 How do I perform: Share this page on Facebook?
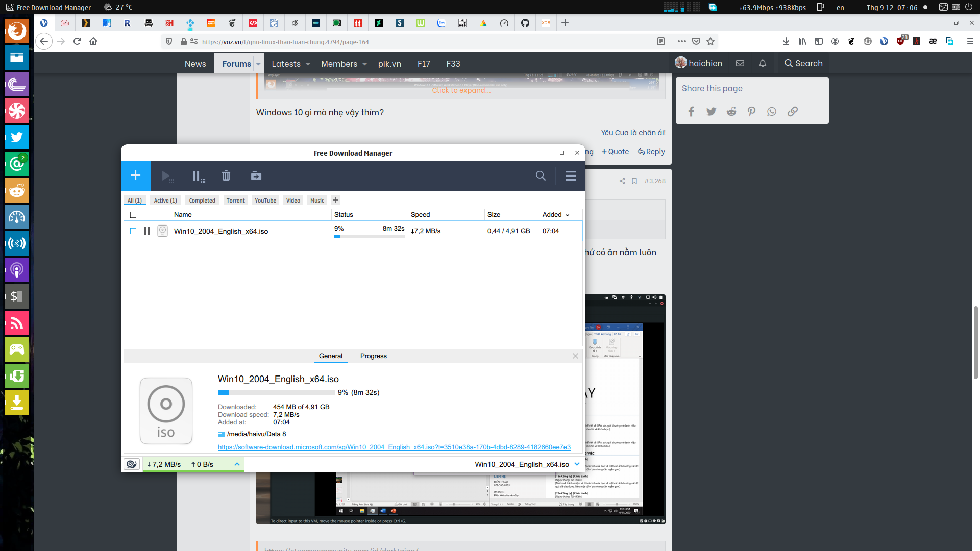pyautogui.click(x=691, y=112)
